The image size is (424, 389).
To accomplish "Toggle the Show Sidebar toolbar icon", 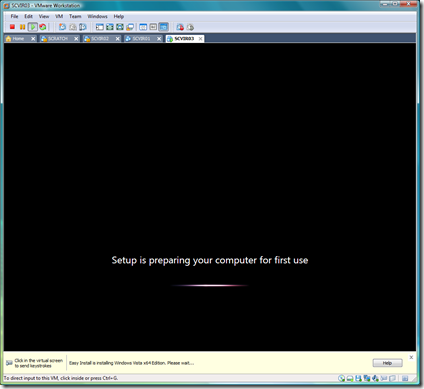I will pos(100,27).
